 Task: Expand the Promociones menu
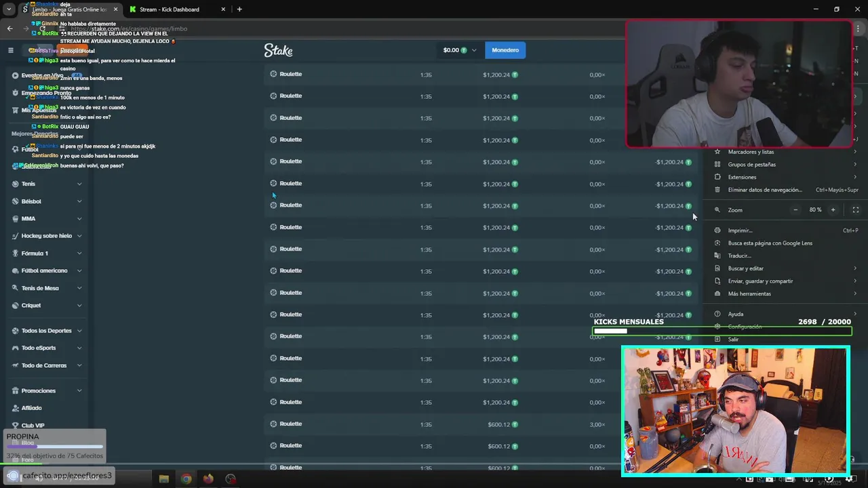[79, 391]
